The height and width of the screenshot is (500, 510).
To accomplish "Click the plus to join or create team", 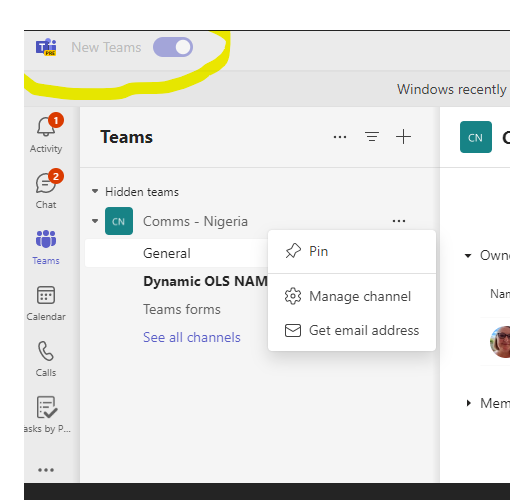I will point(403,137).
